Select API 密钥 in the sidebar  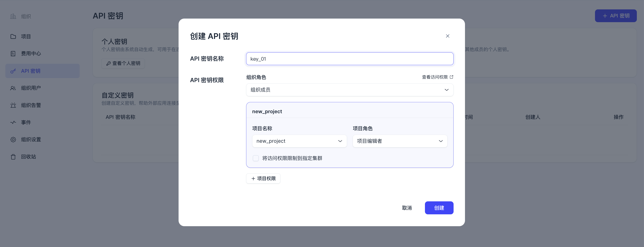[43, 71]
